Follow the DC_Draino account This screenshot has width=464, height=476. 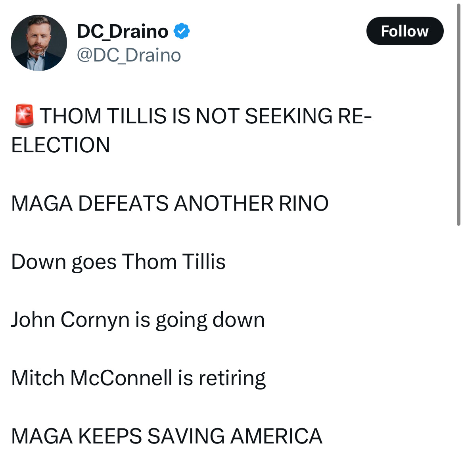click(x=405, y=31)
